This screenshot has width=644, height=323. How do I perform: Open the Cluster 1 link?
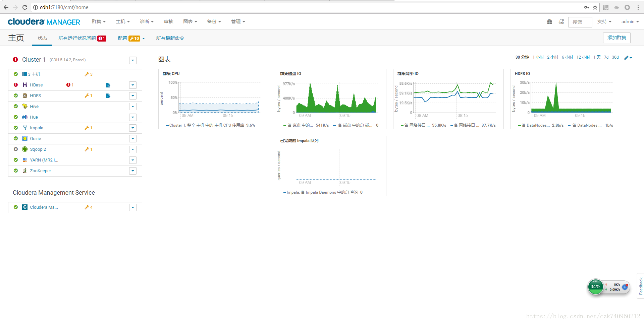pos(34,60)
